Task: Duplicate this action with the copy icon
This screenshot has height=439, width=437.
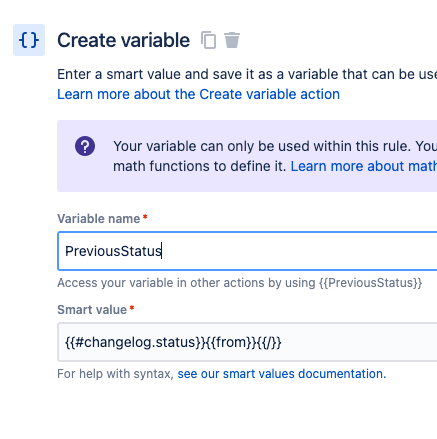Action: click(x=209, y=40)
